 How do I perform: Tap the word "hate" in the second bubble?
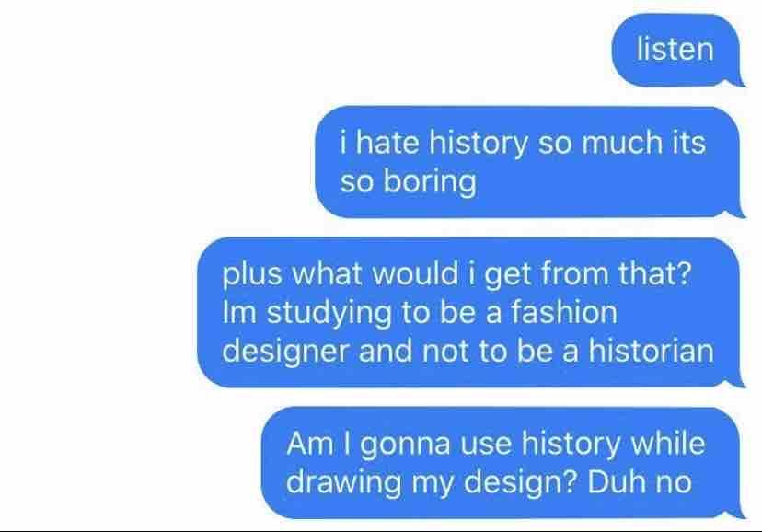point(387,143)
